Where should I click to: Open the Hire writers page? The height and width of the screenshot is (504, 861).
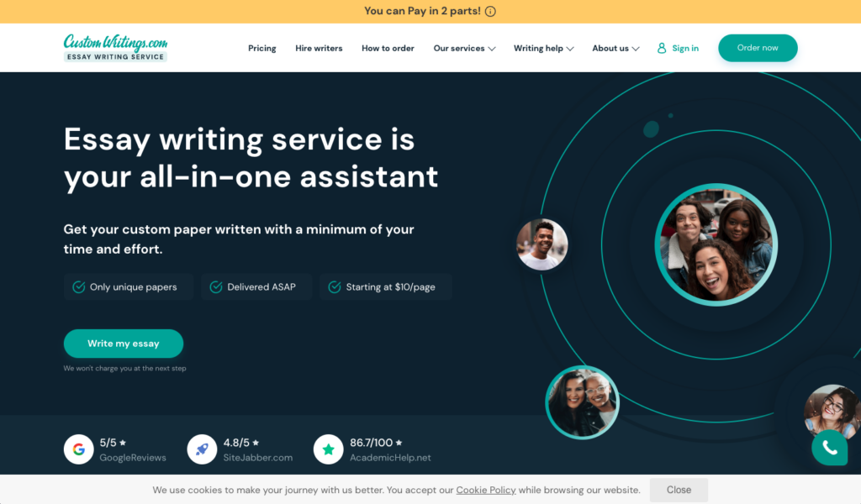click(319, 49)
